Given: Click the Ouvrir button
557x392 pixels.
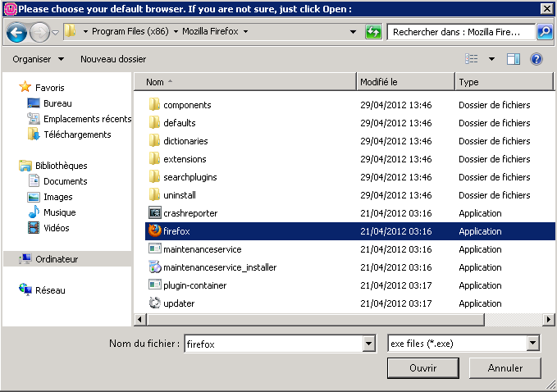Looking at the screenshot, I should point(423,368).
